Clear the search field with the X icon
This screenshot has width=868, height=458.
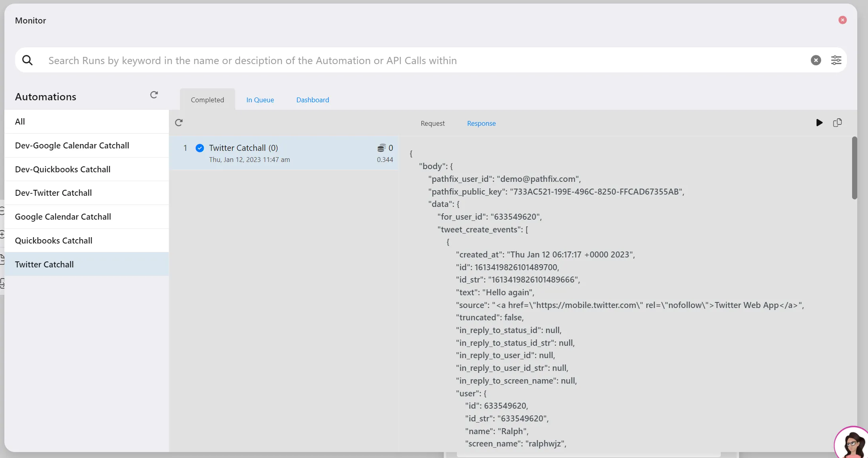815,60
